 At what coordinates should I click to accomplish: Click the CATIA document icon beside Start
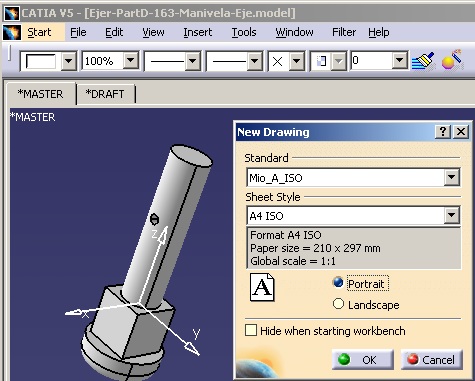tap(12, 32)
